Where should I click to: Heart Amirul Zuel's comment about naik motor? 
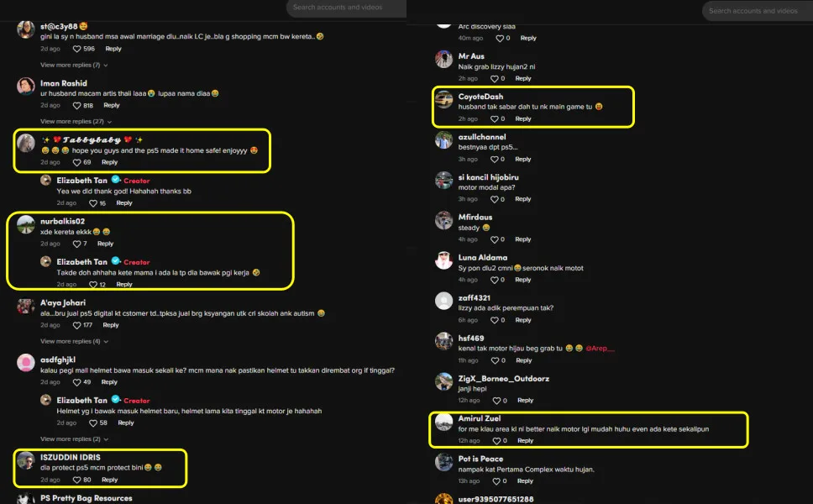(496, 441)
